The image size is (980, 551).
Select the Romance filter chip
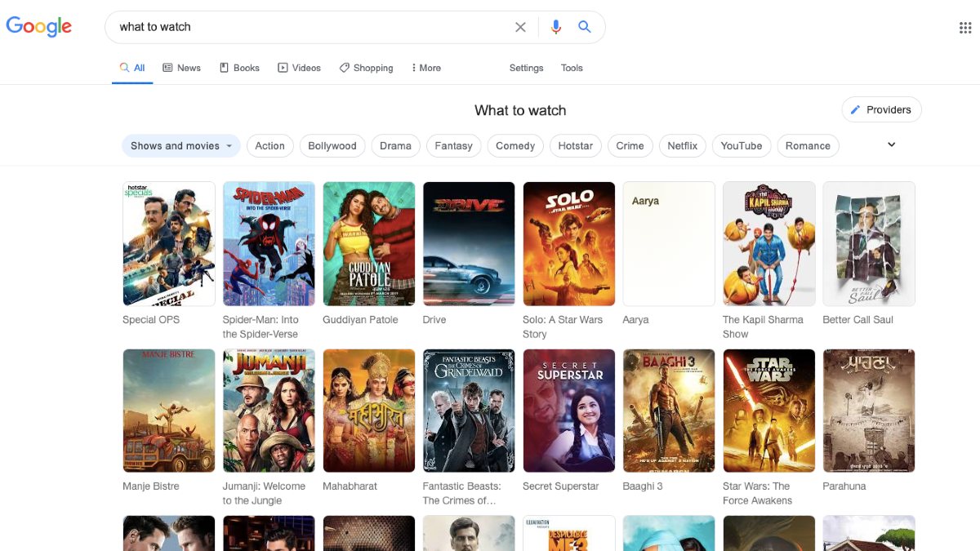(808, 145)
